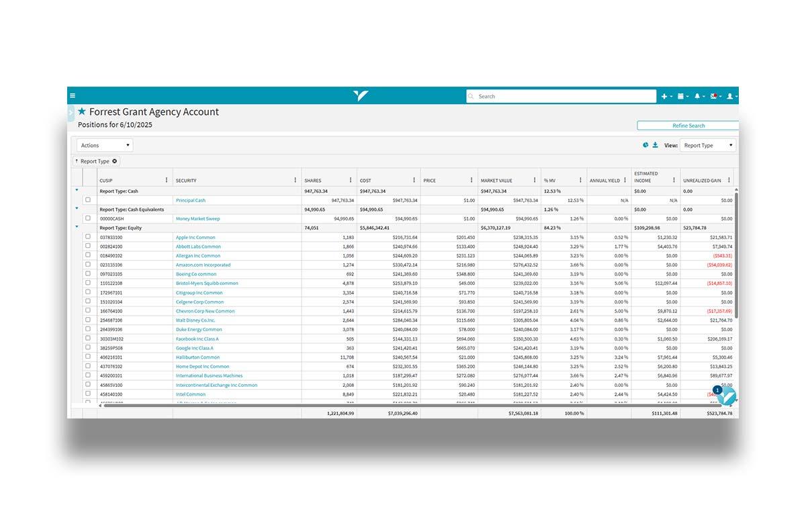Open the Apple Inc Common security link
Viewport: 806px width, 532px height.
click(195, 237)
